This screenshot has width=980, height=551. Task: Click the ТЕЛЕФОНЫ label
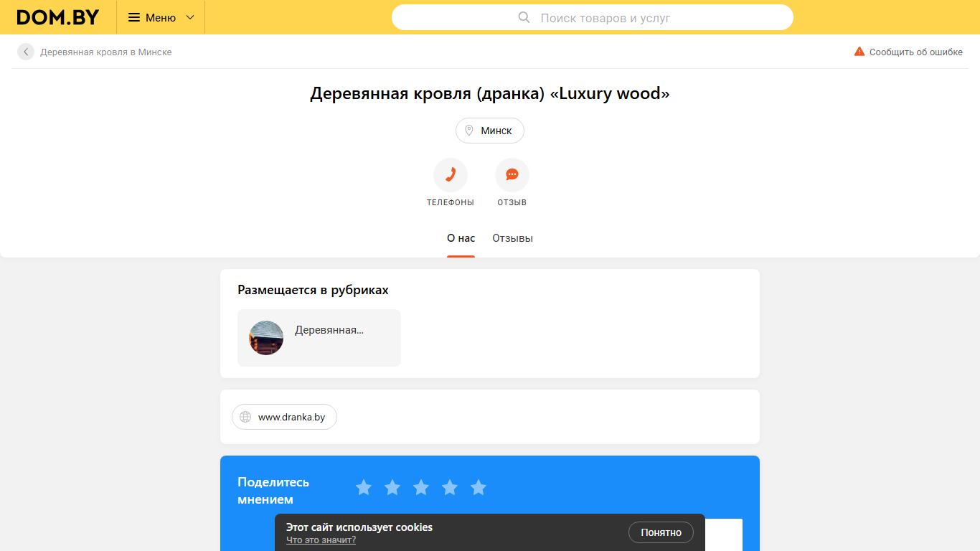451,202
